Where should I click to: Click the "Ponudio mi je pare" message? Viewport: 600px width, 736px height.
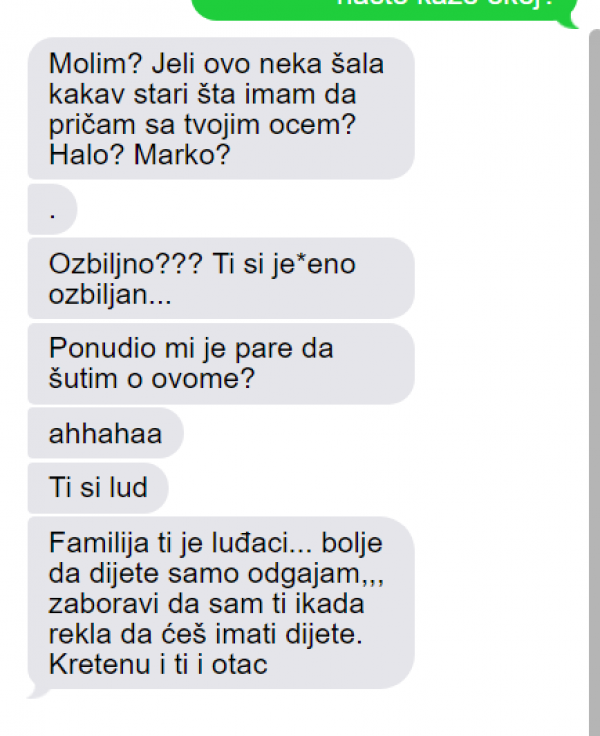coord(221,363)
